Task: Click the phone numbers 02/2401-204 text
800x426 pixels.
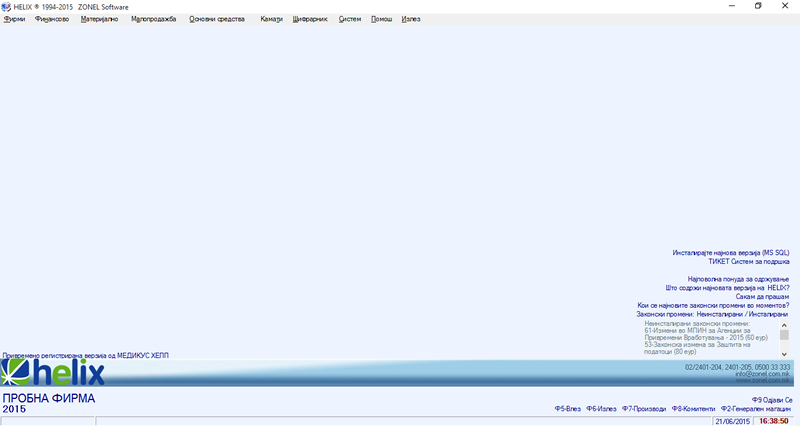Action: [x=737, y=367]
